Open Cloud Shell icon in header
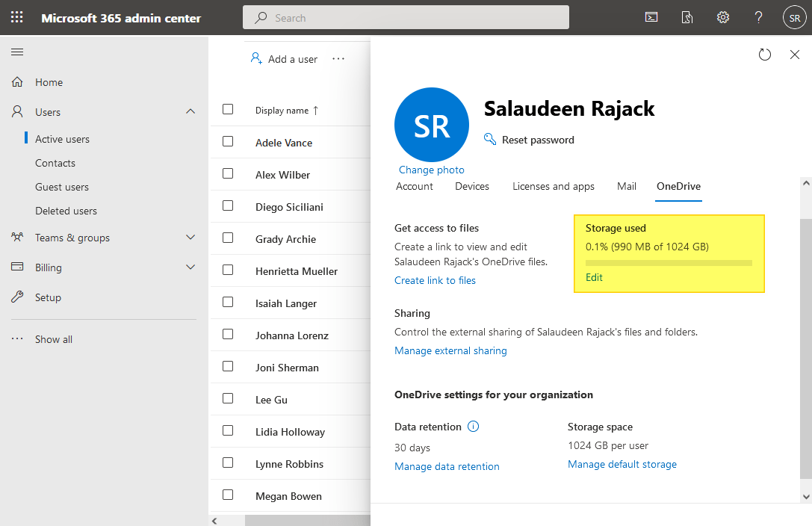This screenshot has width=812, height=526. coord(651,18)
